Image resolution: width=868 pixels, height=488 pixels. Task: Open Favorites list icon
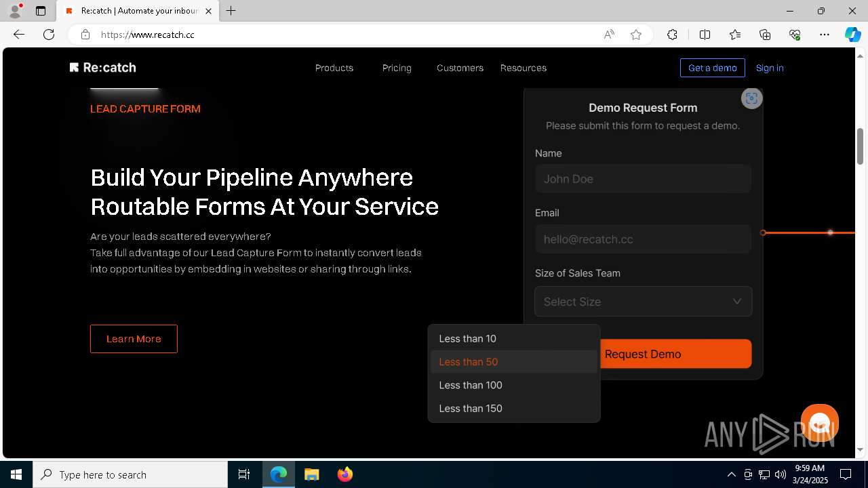point(735,35)
